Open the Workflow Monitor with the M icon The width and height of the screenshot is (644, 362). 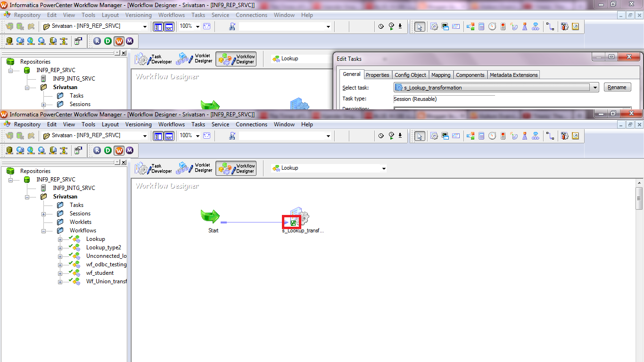coord(130,150)
